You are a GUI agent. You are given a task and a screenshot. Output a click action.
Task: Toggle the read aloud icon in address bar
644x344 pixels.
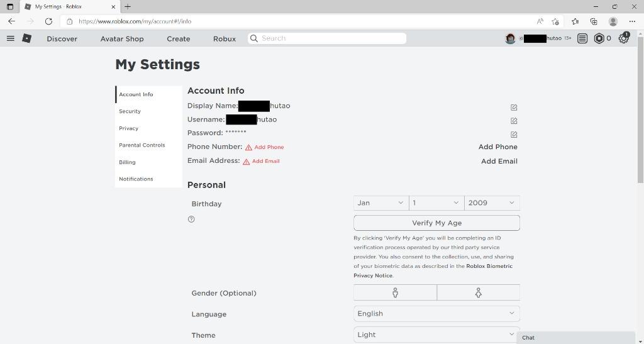[540, 21]
